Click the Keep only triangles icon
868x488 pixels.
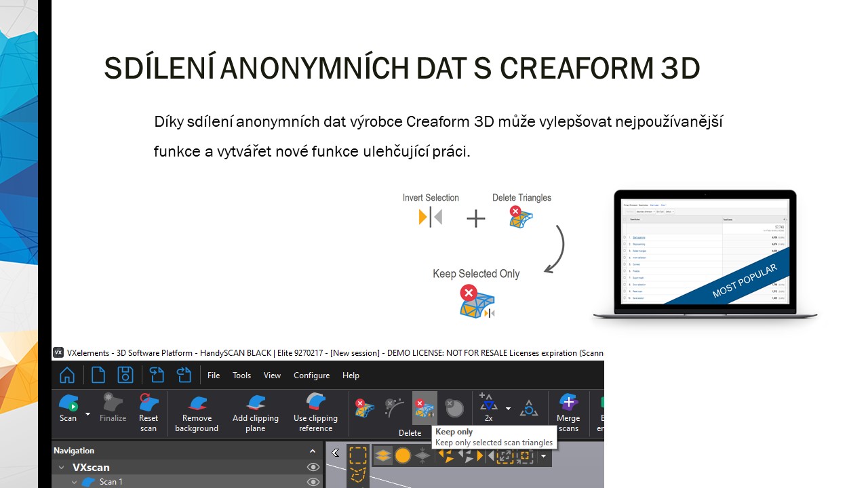click(425, 407)
